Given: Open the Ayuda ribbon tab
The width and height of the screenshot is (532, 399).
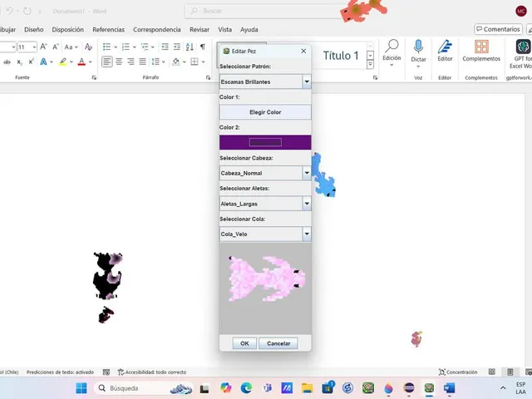Looking at the screenshot, I should [249, 30].
